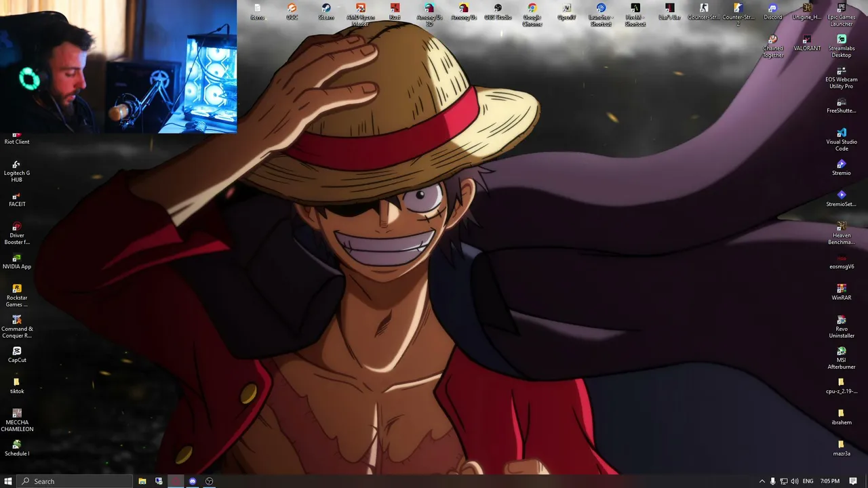Select the Discord desktop shortcut

point(773,12)
